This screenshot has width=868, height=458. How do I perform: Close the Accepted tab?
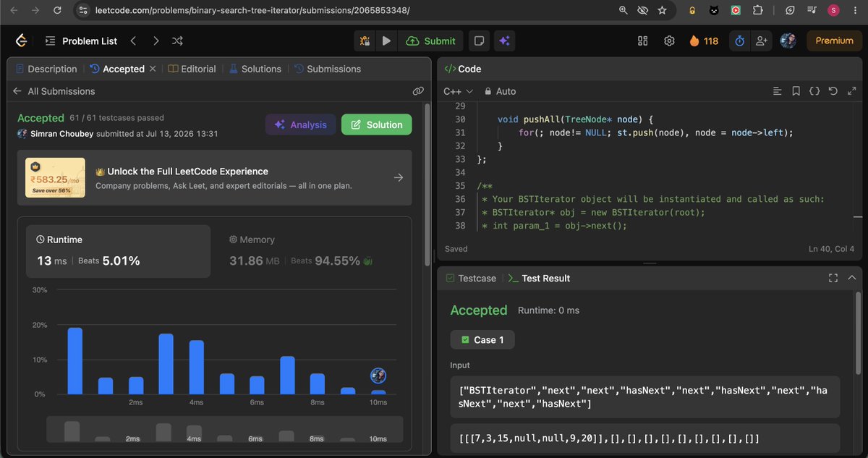coord(153,69)
